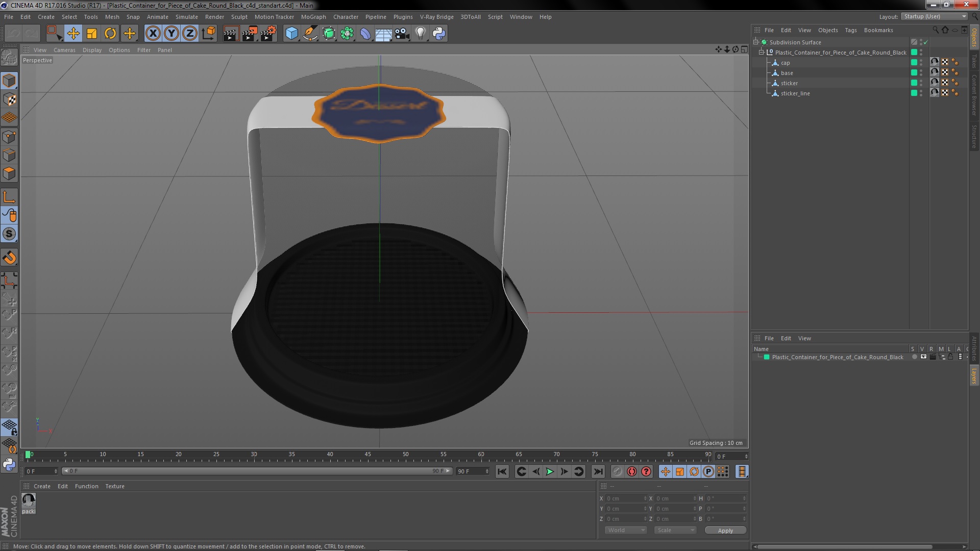Open the Deformer bend icon
The image size is (980, 551).
[x=365, y=34]
